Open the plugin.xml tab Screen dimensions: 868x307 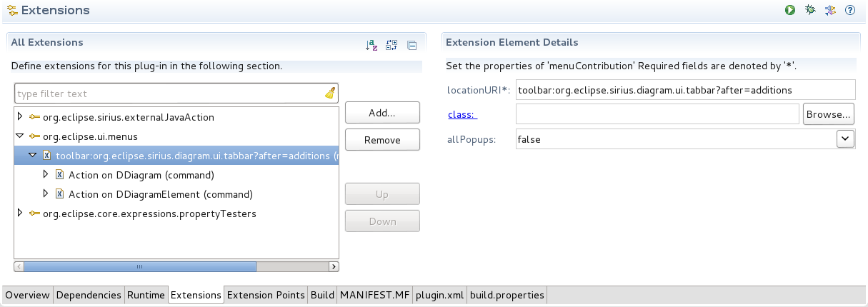click(x=440, y=295)
